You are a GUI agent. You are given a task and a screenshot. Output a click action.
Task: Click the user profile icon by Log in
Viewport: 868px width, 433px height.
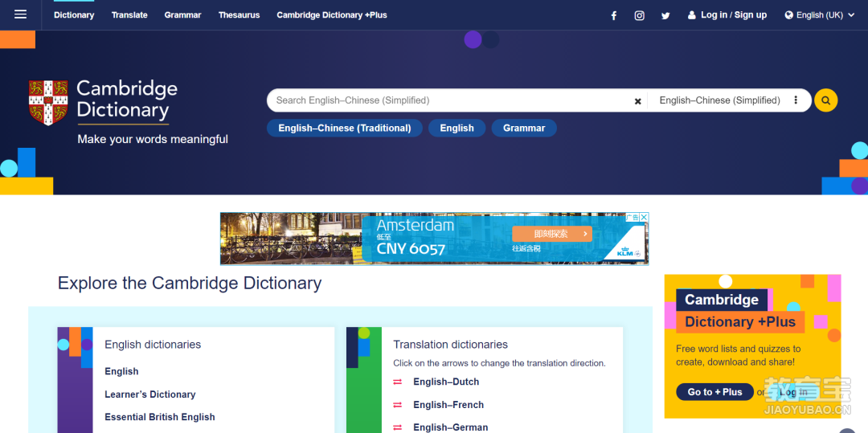point(691,15)
